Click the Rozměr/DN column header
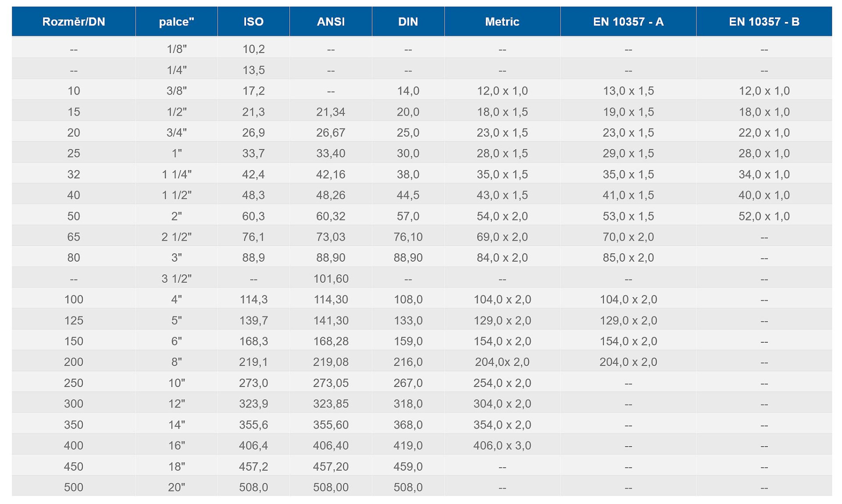This screenshot has height=504, width=842. point(74,21)
